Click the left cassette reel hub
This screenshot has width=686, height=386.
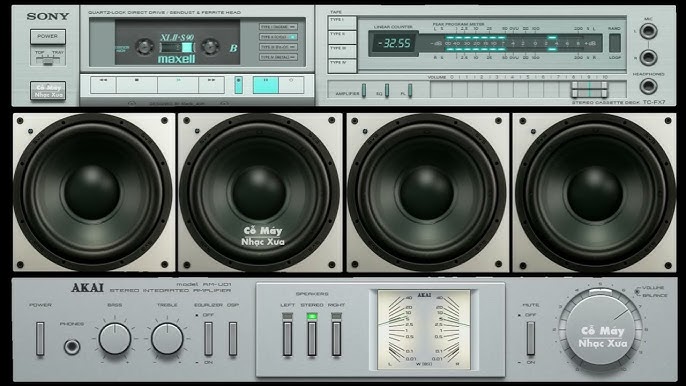point(144,46)
